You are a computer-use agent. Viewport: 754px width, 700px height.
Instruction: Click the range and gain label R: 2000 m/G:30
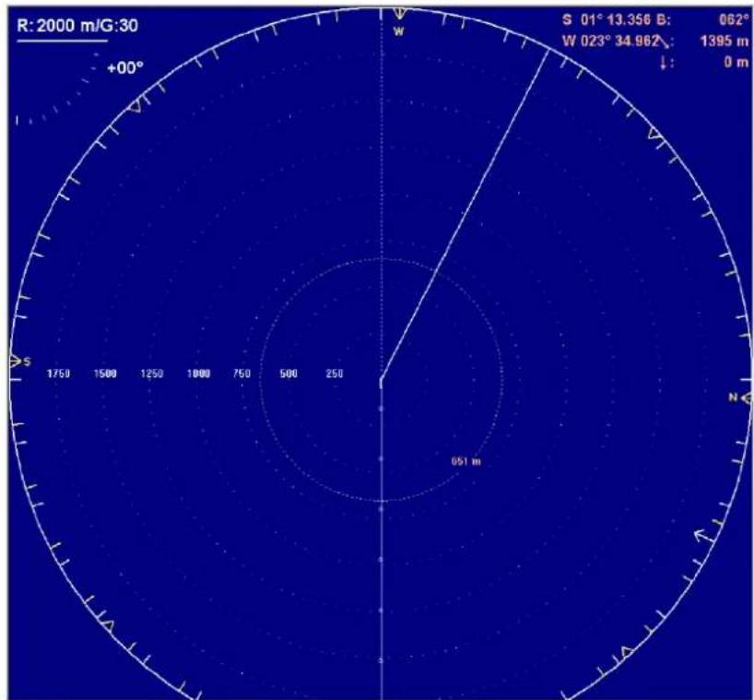[77, 25]
